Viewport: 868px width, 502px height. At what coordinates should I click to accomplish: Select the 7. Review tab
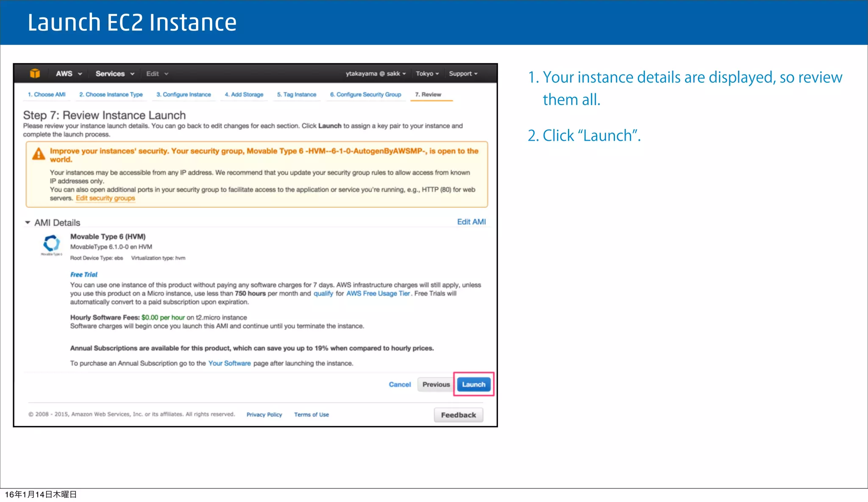428,95
